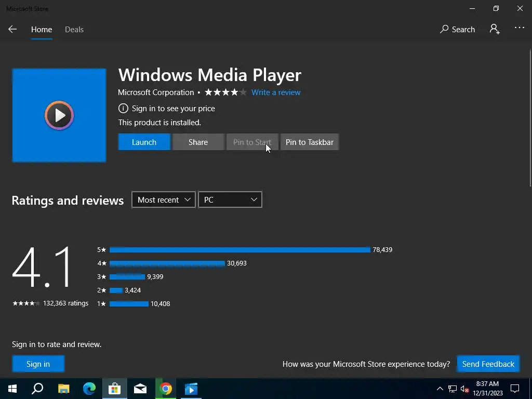532x399 pixels.
Task: Click the Microsoft Corporation publisher name
Action: point(156,92)
